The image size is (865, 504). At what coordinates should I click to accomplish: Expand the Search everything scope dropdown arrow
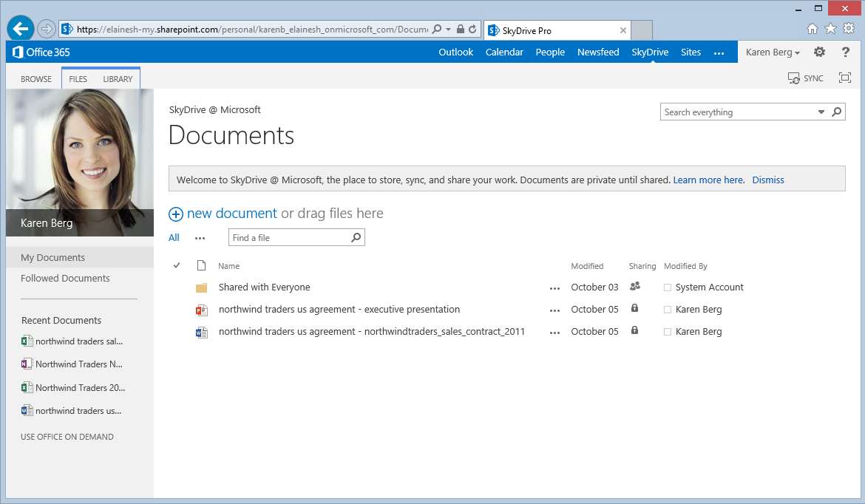click(x=821, y=112)
